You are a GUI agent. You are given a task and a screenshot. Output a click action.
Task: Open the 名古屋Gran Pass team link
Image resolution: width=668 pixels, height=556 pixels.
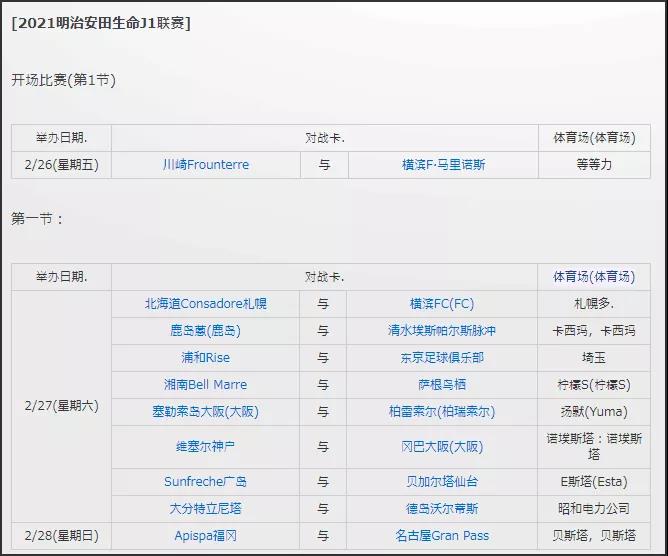click(x=442, y=536)
